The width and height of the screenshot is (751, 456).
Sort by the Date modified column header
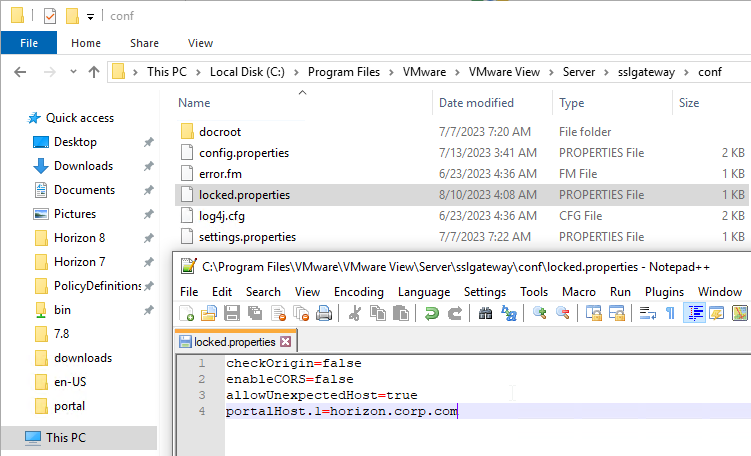pos(476,103)
